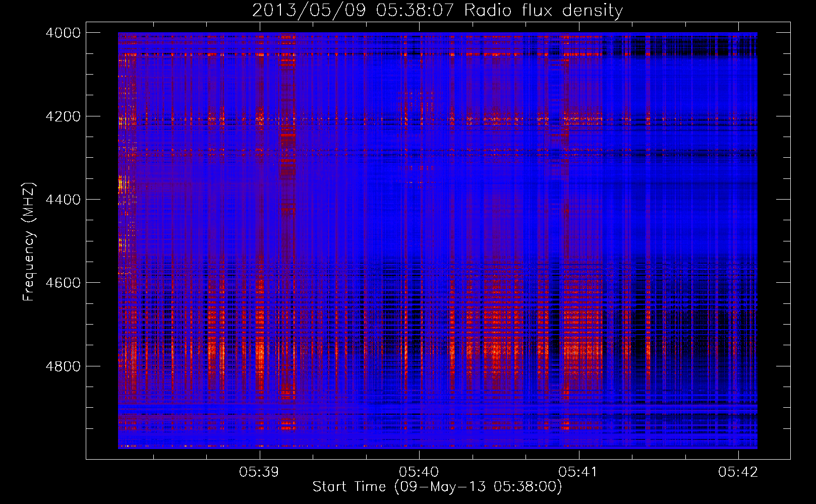This screenshot has width=816, height=504.
Task: Select the 05:40 time tick label
Action: (x=419, y=472)
